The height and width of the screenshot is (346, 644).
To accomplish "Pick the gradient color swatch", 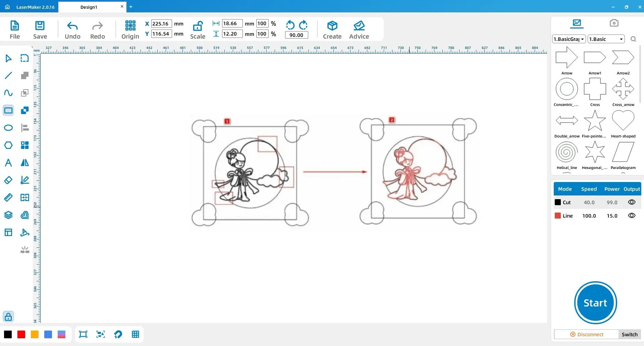I will (x=61, y=334).
